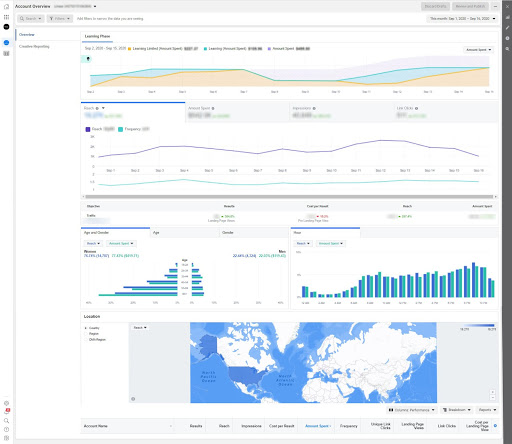
Task: Open the Filters dropdown button
Action: pyautogui.click(x=60, y=19)
